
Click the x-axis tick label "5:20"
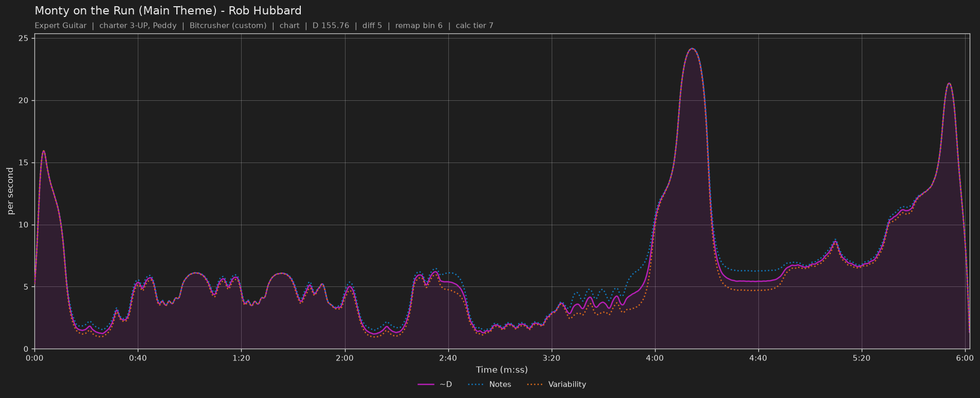tap(862, 358)
